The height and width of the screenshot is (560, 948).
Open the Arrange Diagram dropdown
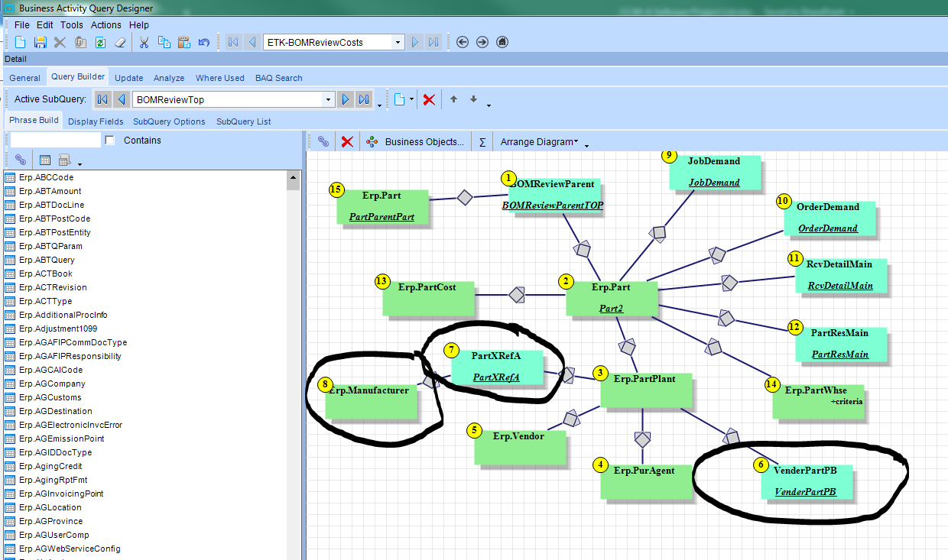tap(539, 141)
